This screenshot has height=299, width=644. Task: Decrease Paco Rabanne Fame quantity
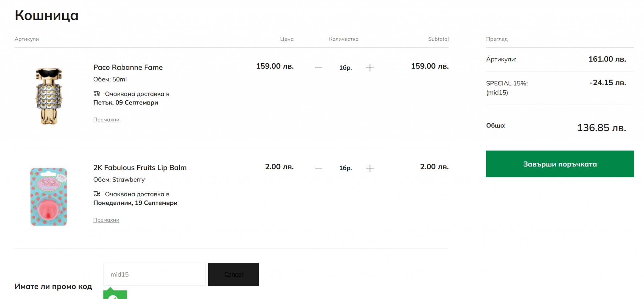click(318, 68)
